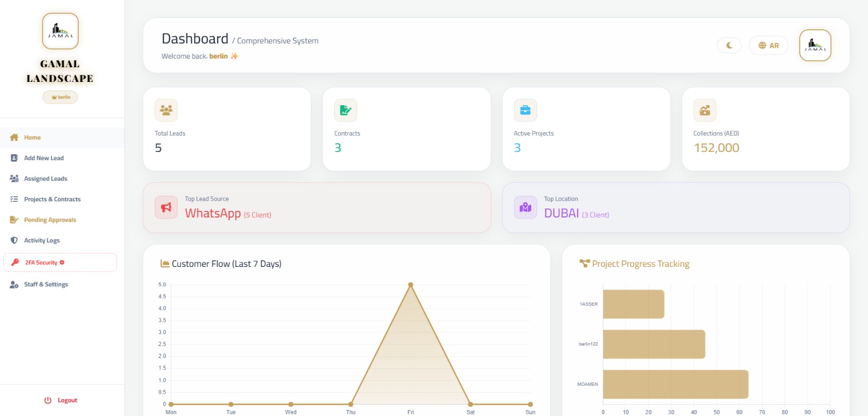
Task: Click the Top Lead Source megaphone icon
Action: tap(166, 207)
